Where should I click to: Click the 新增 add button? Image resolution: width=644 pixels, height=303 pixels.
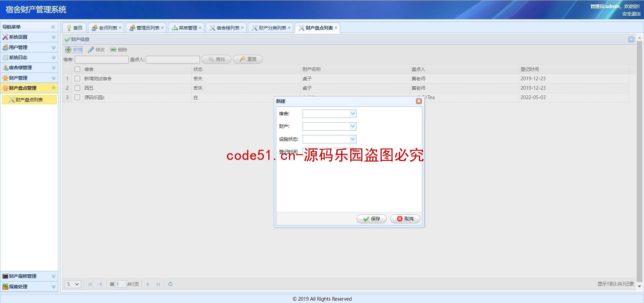[74, 50]
